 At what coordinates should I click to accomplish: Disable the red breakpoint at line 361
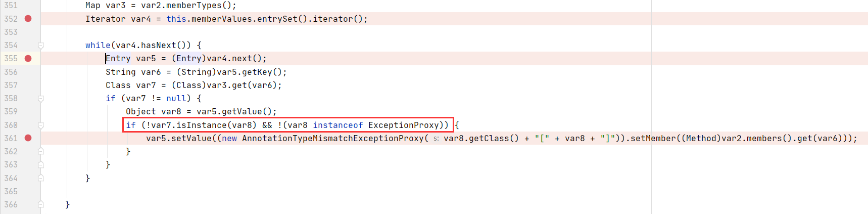tap(28, 138)
